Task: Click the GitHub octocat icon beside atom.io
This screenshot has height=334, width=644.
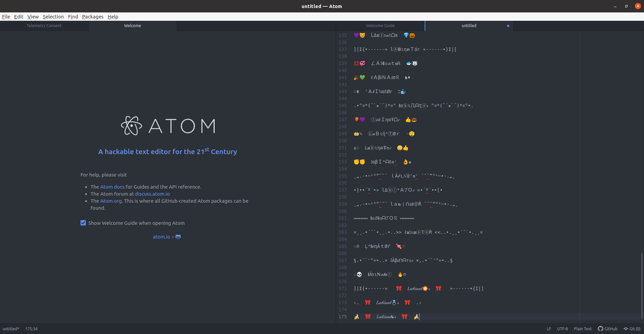Action: [x=178, y=237]
